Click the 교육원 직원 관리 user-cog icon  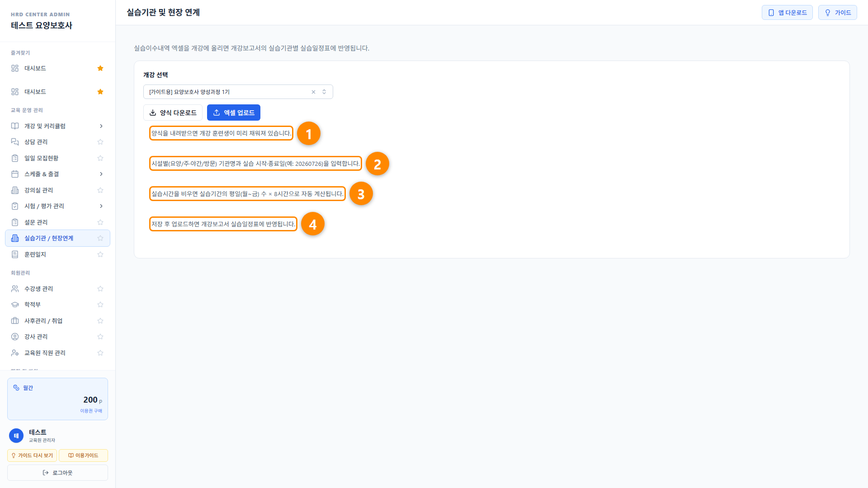15,353
